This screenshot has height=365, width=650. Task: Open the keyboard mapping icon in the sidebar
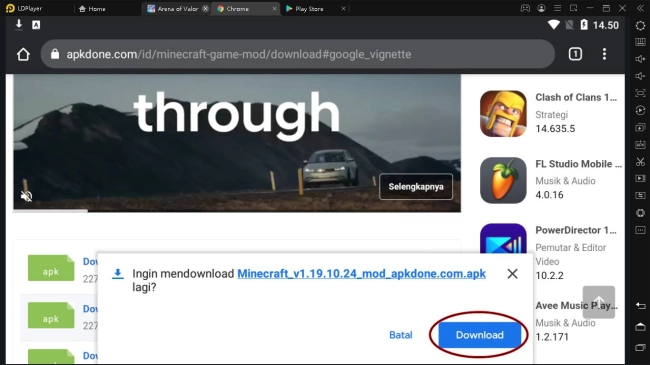(x=640, y=42)
